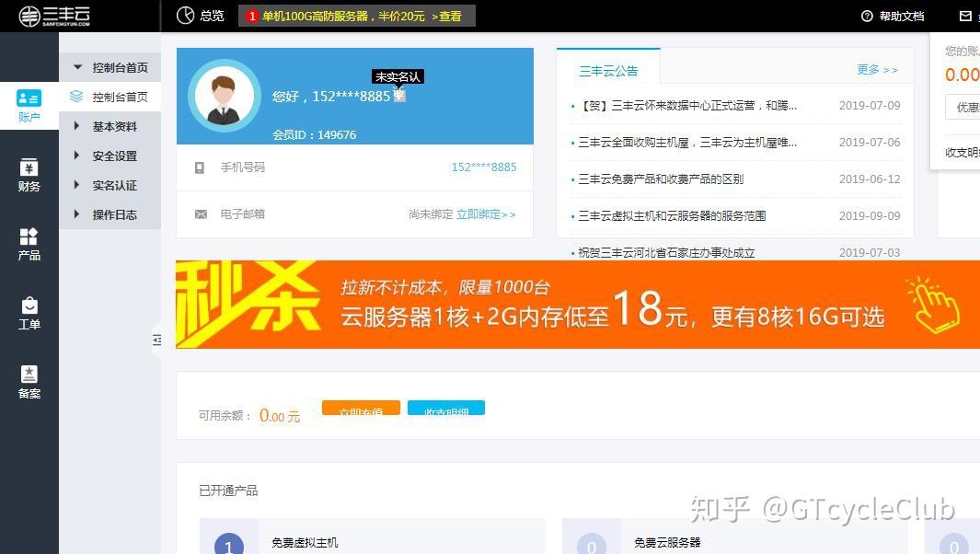This screenshot has height=554, width=980.
Task: Click the 免费云服务器 product card label
Action: 667,543
